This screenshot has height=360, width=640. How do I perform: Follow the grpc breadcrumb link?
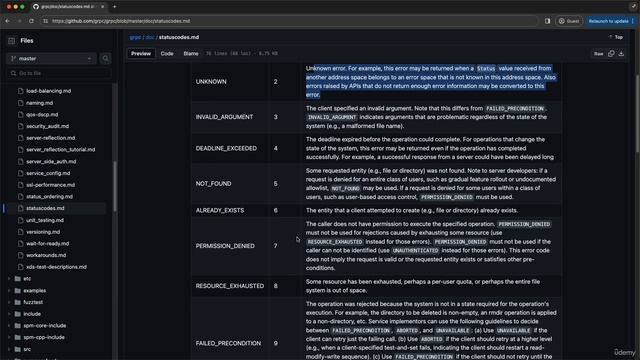click(x=135, y=37)
